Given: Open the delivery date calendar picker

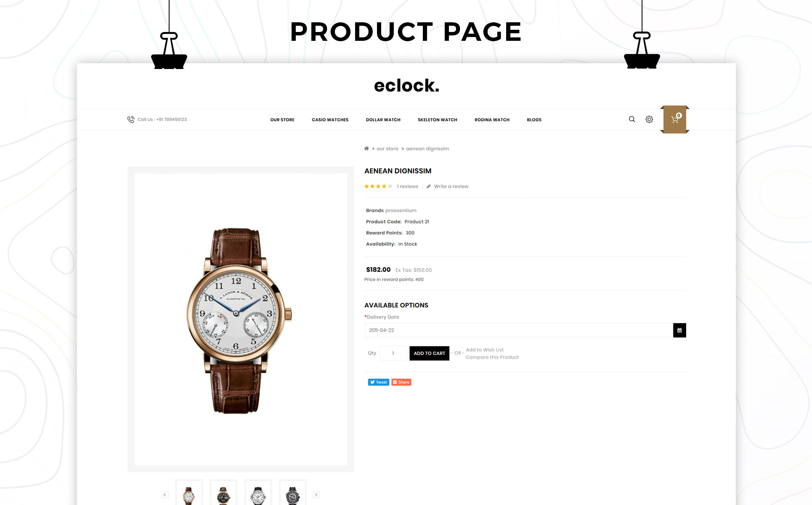Looking at the screenshot, I should pyautogui.click(x=679, y=330).
